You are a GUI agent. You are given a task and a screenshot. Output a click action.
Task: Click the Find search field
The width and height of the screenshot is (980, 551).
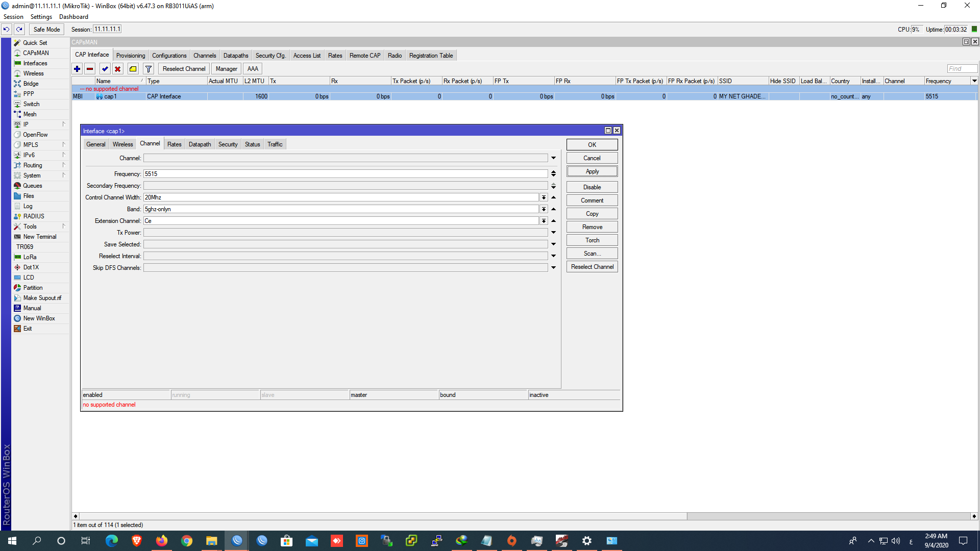(x=962, y=68)
